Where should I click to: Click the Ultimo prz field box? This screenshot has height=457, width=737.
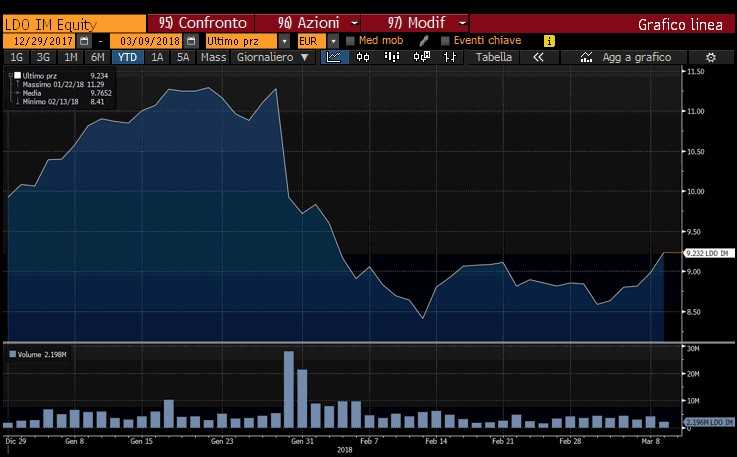point(242,41)
